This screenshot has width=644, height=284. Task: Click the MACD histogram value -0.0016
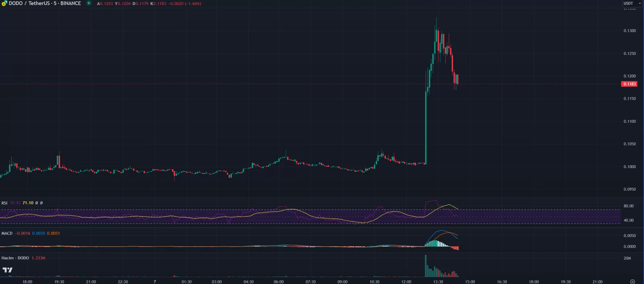(23, 233)
